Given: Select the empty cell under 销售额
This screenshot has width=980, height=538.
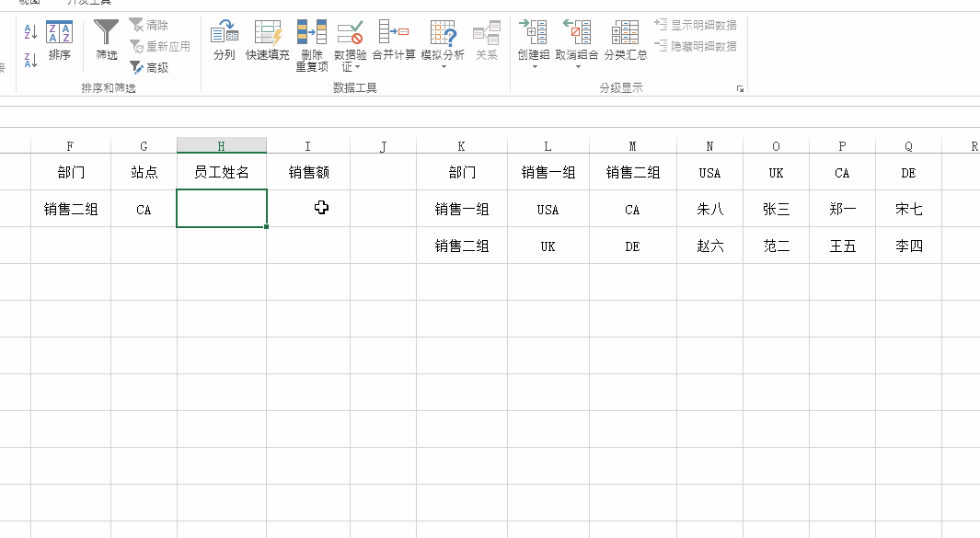Looking at the screenshot, I should click(308, 209).
